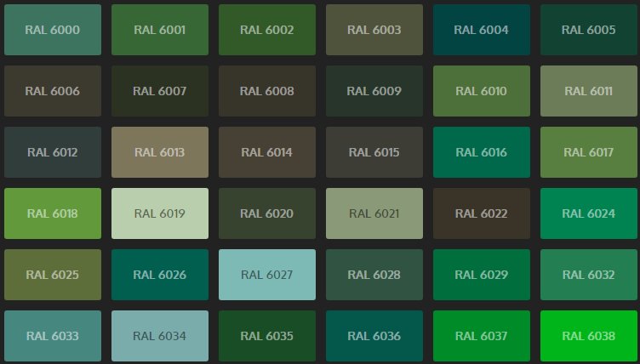640x364 pixels.
Task: Choose the RAL 6013 reed green swatch
Action: (x=160, y=152)
